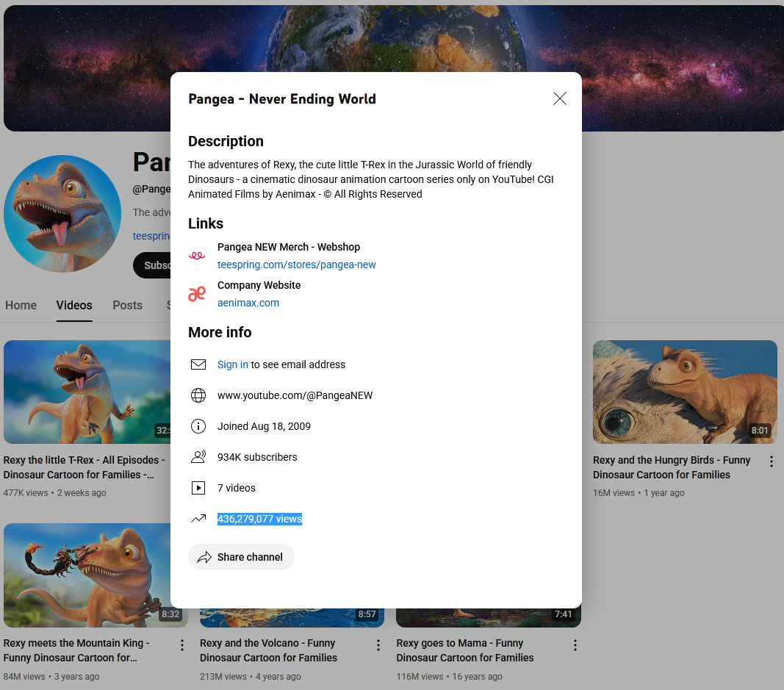Click the subscribers people icon

198,457
